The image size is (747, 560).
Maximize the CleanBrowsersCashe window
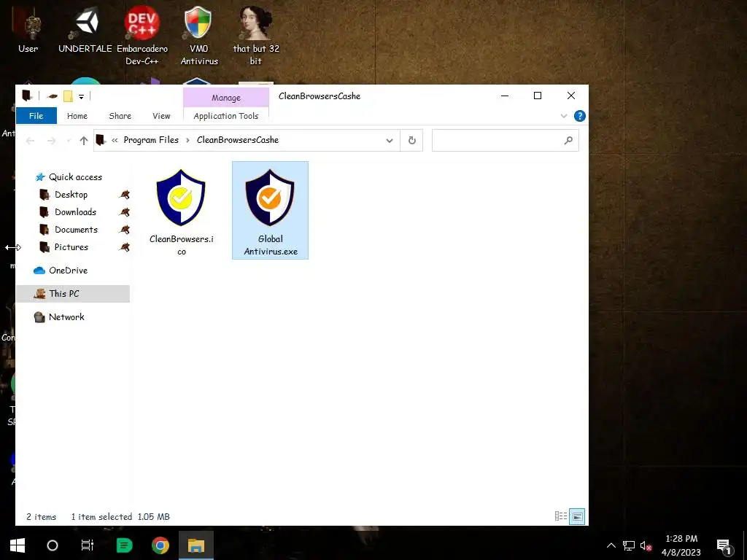click(538, 96)
